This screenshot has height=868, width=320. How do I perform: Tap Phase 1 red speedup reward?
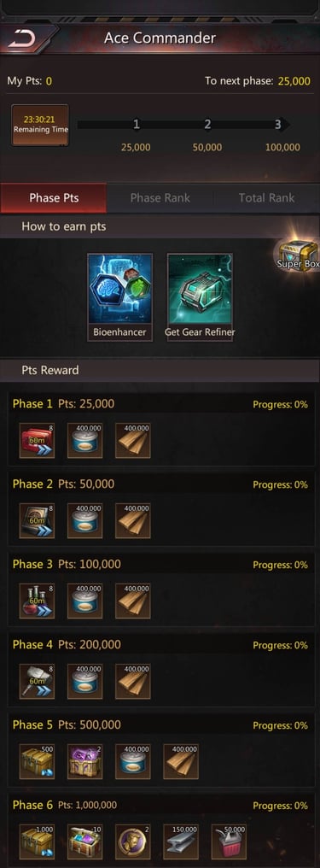point(37,441)
